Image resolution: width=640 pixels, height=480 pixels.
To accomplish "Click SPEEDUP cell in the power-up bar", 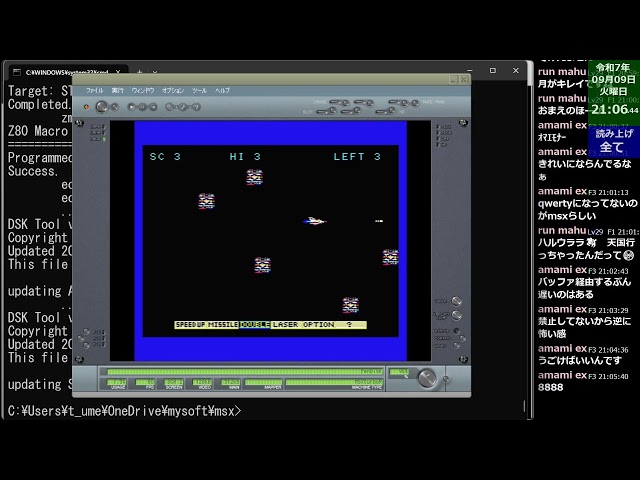I will point(191,325).
